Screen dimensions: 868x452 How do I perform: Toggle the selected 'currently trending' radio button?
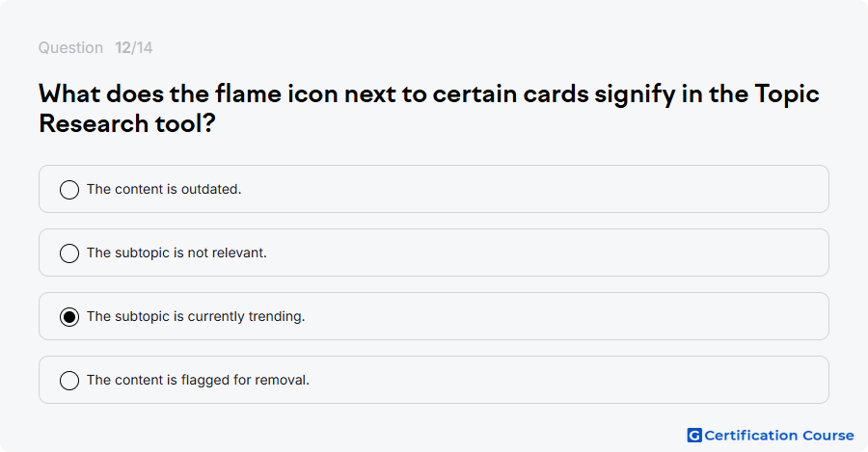69,317
